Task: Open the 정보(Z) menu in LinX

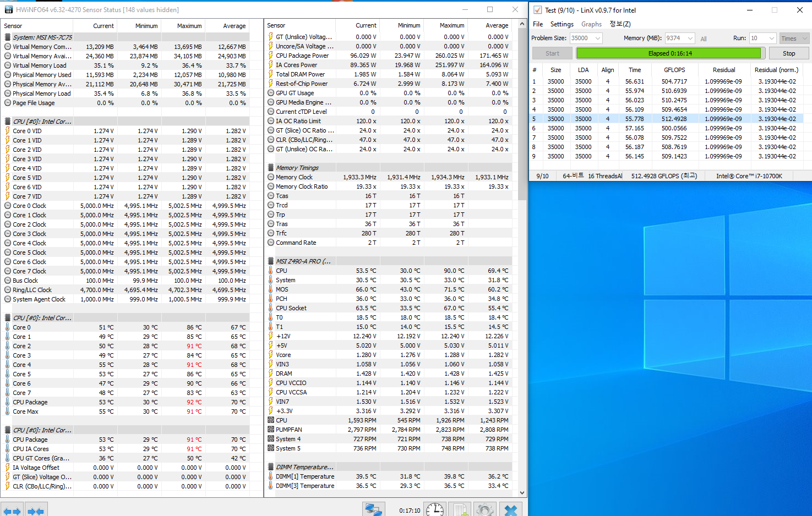Action: click(x=620, y=24)
